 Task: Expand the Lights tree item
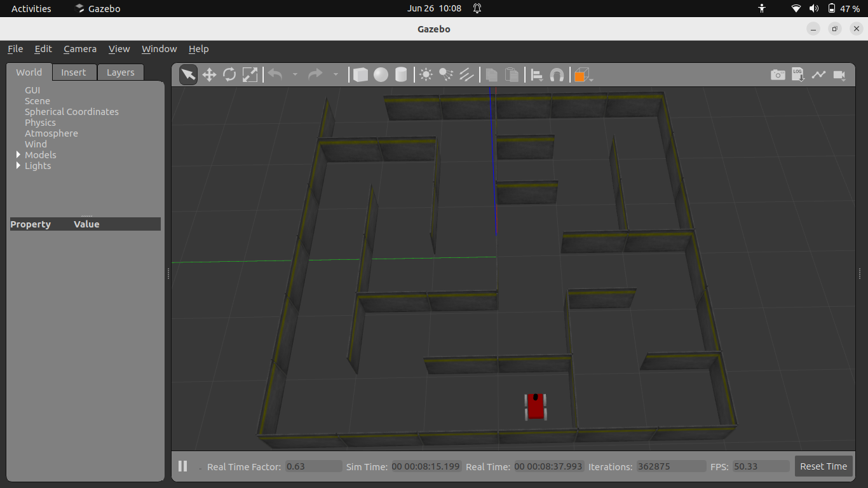tap(18, 166)
